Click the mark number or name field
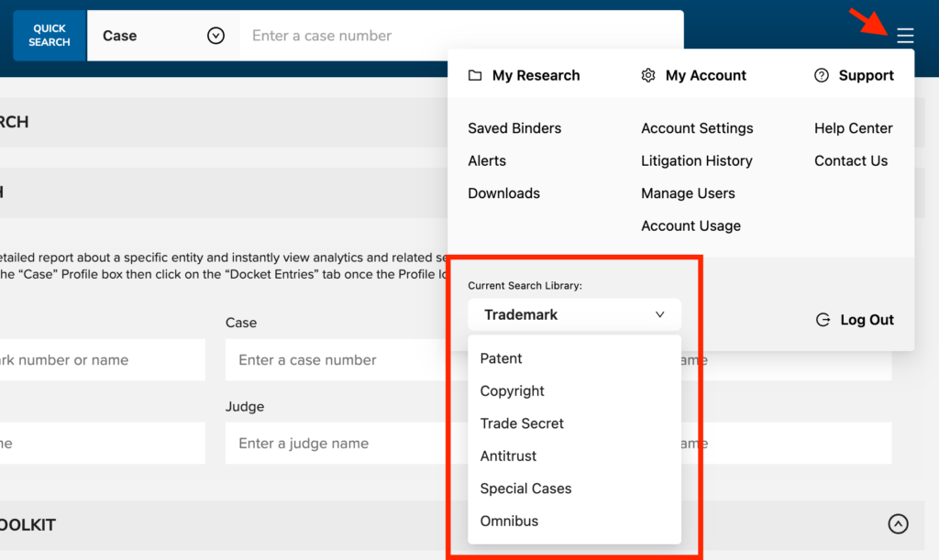This screenshot has width=939, height=560. 103,359
